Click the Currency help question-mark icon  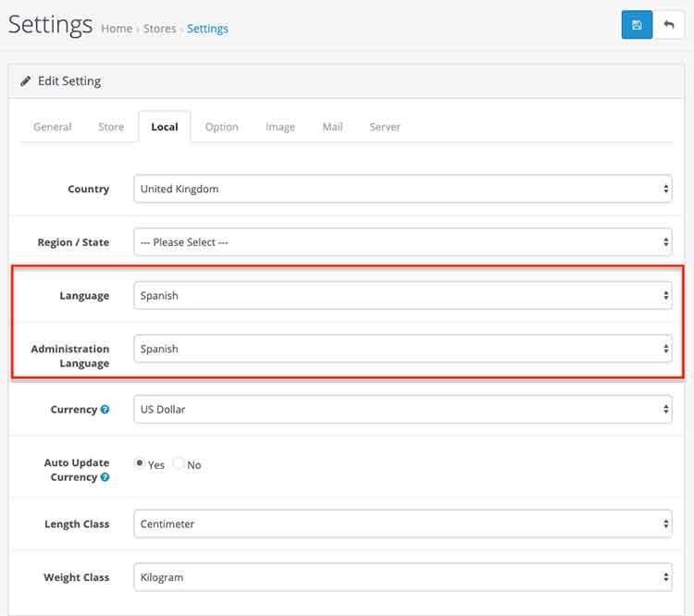105,410
